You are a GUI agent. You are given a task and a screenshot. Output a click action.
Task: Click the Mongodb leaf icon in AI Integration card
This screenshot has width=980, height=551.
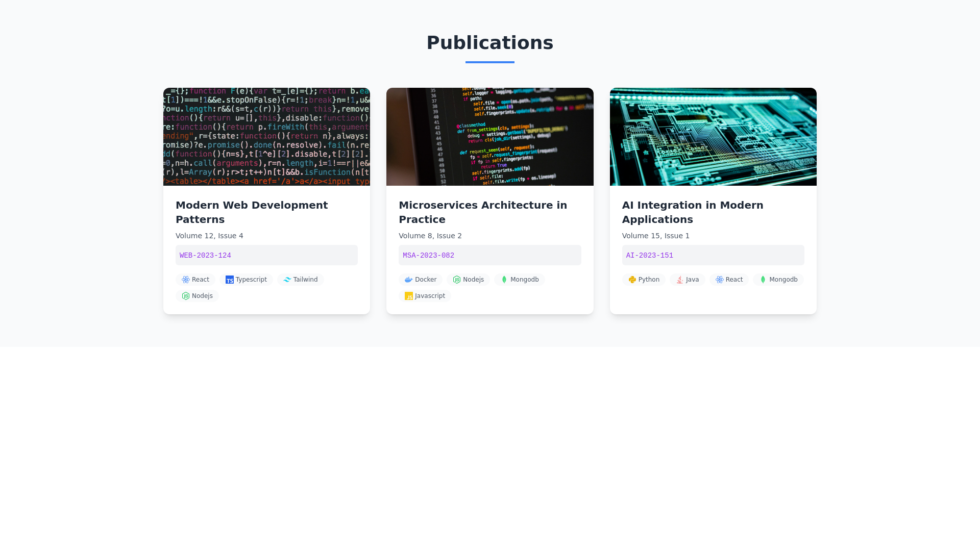[x=763, y=280]
